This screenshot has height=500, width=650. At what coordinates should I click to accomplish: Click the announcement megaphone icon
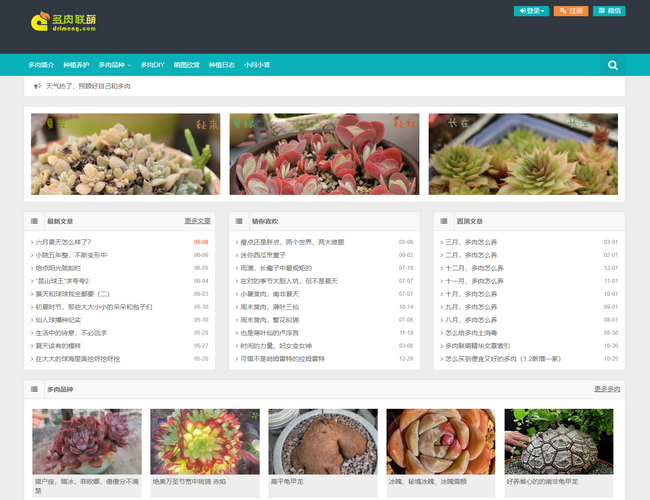click(37, 87)
